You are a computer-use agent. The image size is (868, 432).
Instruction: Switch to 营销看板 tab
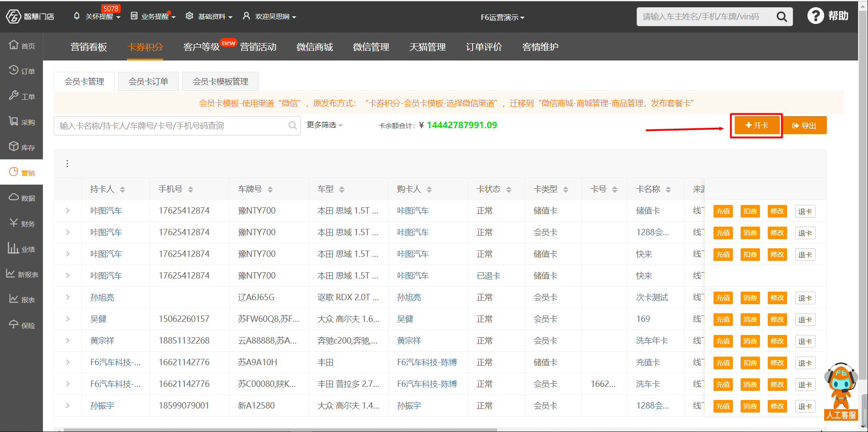click(x=89, y=47)
